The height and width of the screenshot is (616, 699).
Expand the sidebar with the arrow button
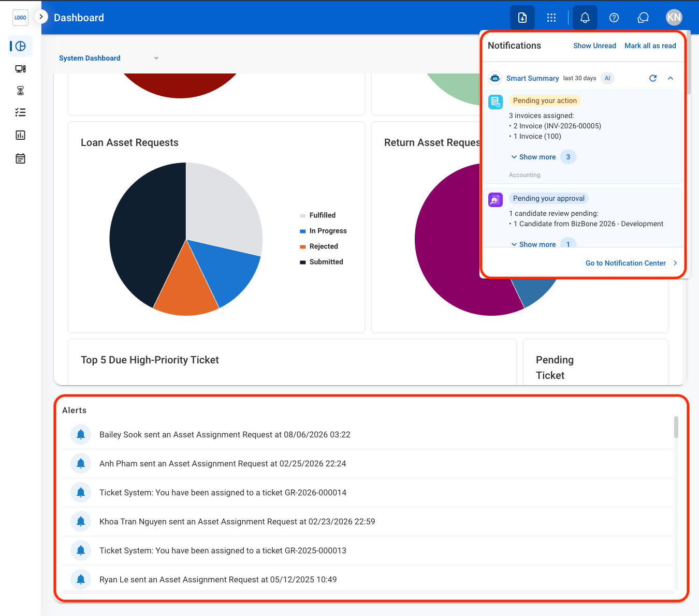pos(41,17)
